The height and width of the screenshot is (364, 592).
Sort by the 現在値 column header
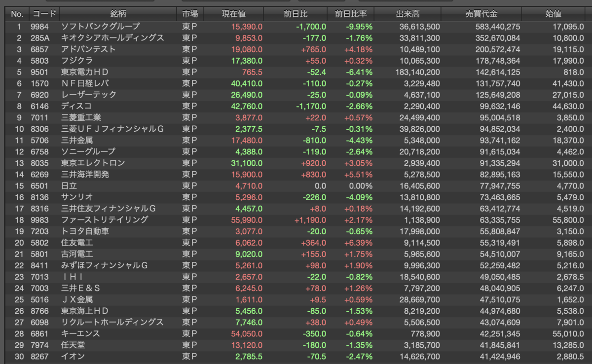(233, 14)
